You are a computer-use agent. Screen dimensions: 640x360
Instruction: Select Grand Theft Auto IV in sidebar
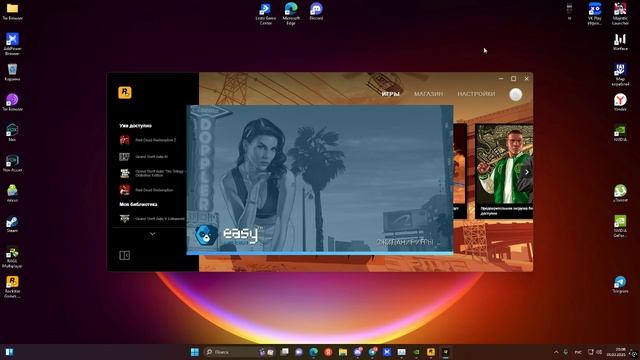click(x=144, y=157)
